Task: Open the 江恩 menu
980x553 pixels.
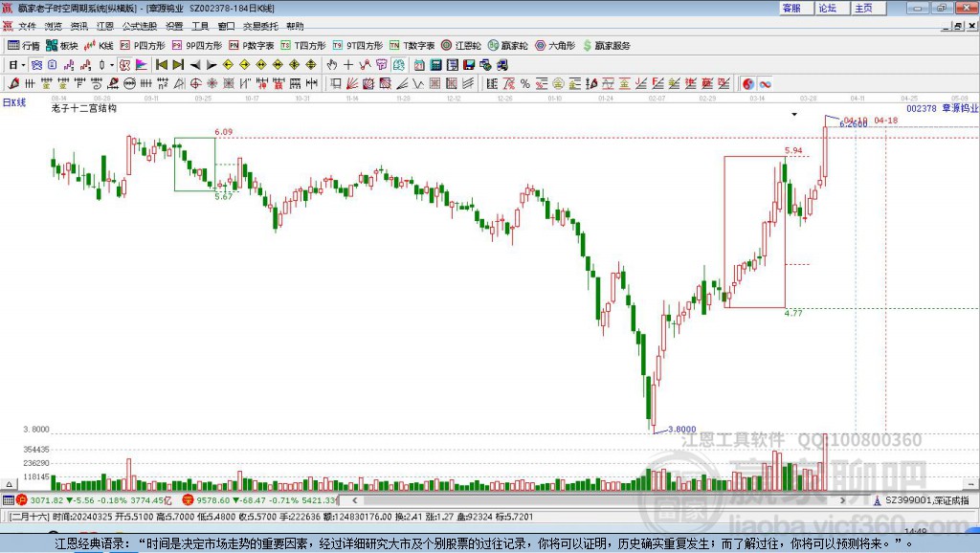Action: [x=105, y=26]
